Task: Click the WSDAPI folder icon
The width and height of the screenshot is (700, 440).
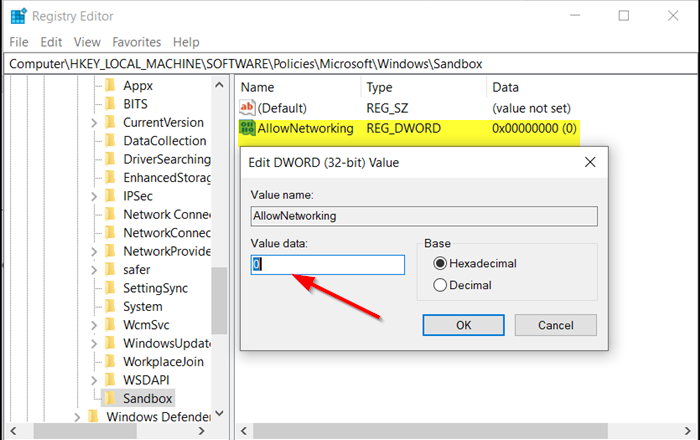Action: point(110,380)
